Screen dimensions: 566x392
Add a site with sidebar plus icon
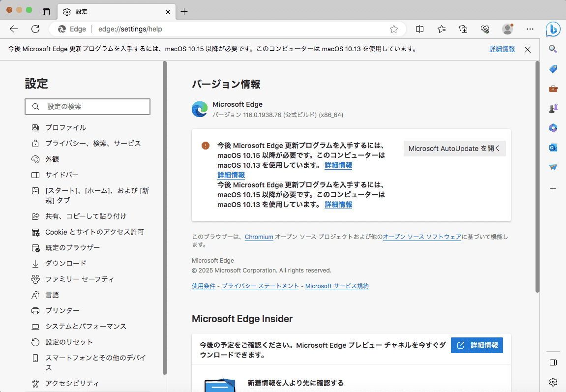(x=553, y=188)
